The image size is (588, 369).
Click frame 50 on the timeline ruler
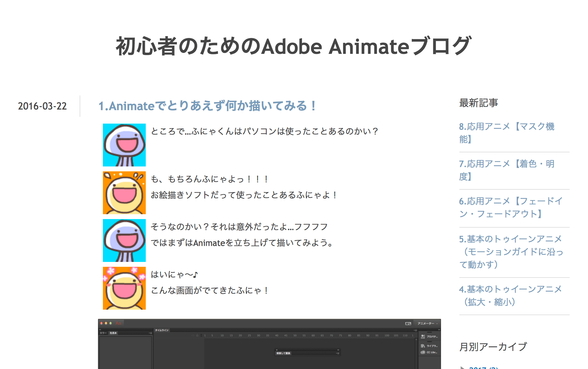[x=295, y=335]
